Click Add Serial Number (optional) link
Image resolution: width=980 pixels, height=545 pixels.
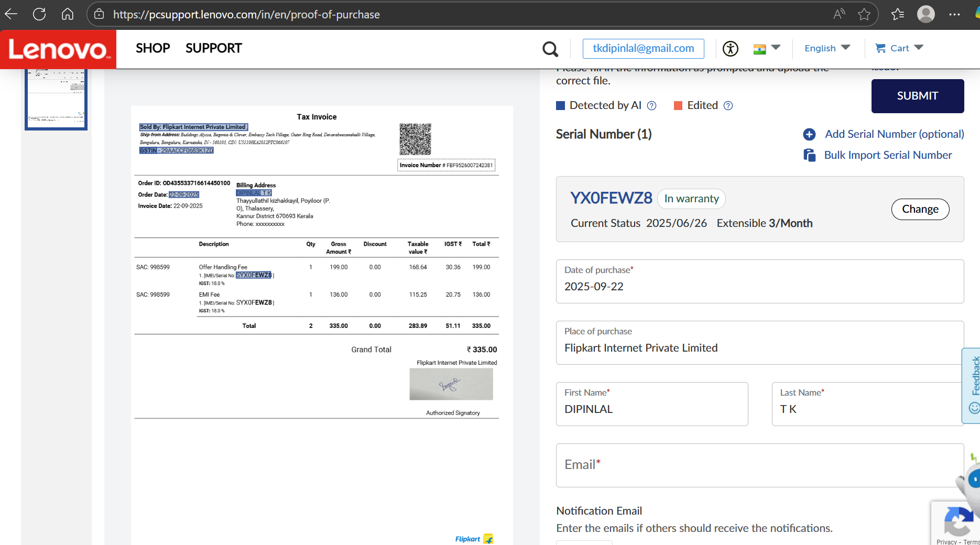coord(894,134)
